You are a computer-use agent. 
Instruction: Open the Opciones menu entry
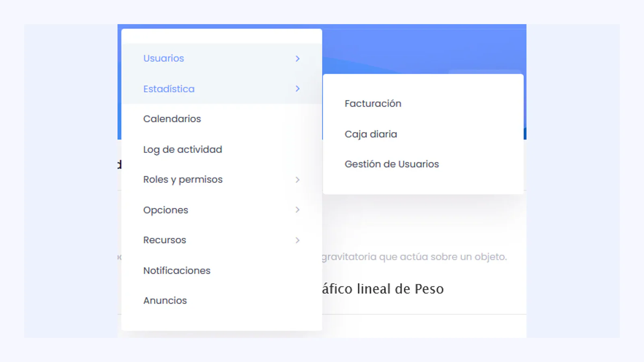click(221, 210)
